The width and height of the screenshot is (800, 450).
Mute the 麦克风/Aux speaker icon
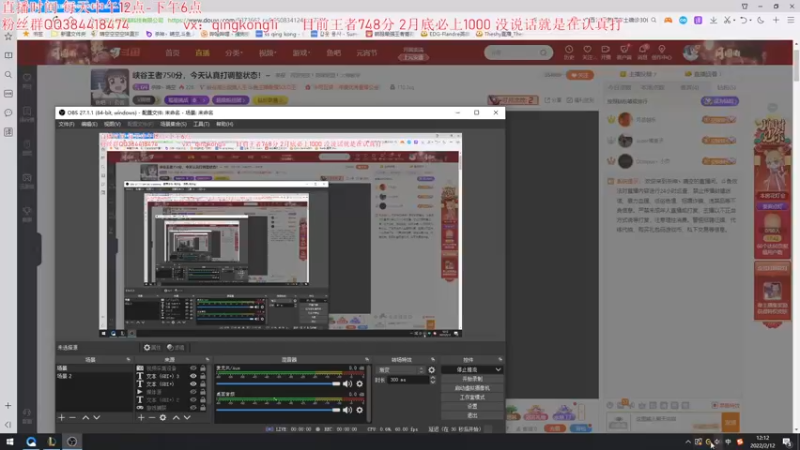[x=347, y=384]
